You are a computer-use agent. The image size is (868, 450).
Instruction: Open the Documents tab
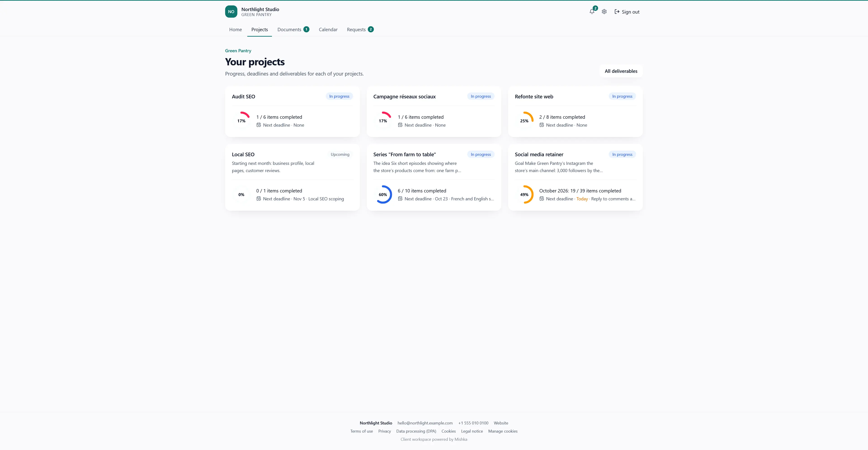tap(293, 30)
